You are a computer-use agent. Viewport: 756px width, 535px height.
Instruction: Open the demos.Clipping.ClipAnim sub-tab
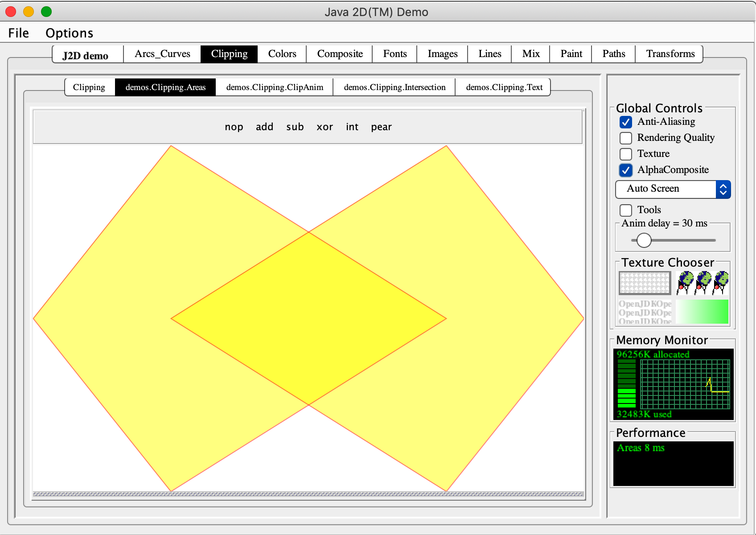pyautogui.click(x=275, y=87)
